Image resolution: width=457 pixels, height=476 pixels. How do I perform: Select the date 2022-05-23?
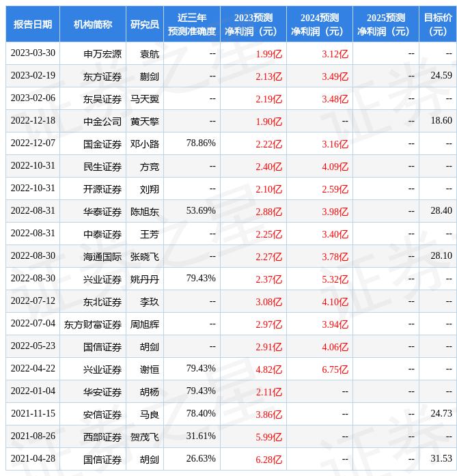tap(33, 346)
